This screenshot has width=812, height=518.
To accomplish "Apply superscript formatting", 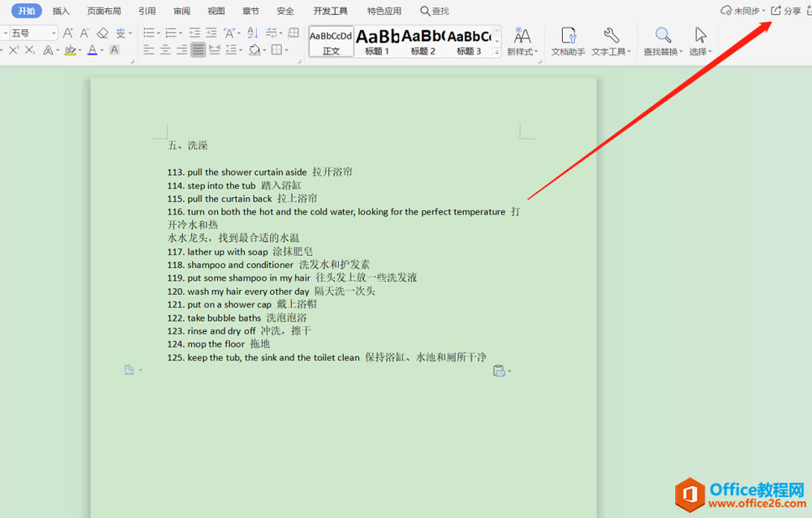I will tap(13, 50).
